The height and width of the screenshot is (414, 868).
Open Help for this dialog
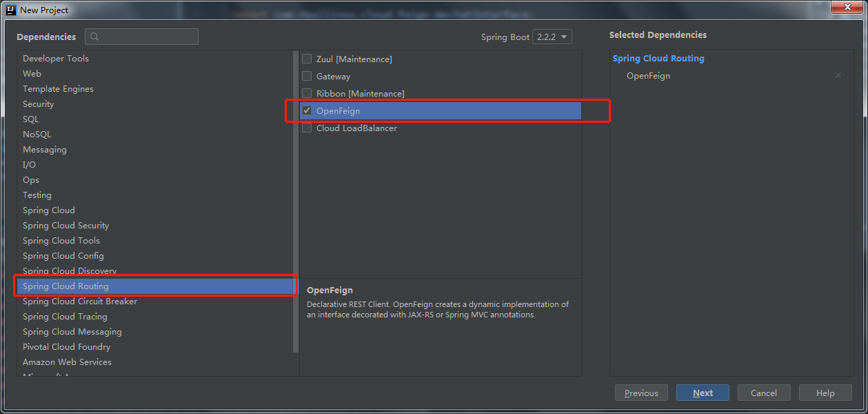[x=825, y=393]
